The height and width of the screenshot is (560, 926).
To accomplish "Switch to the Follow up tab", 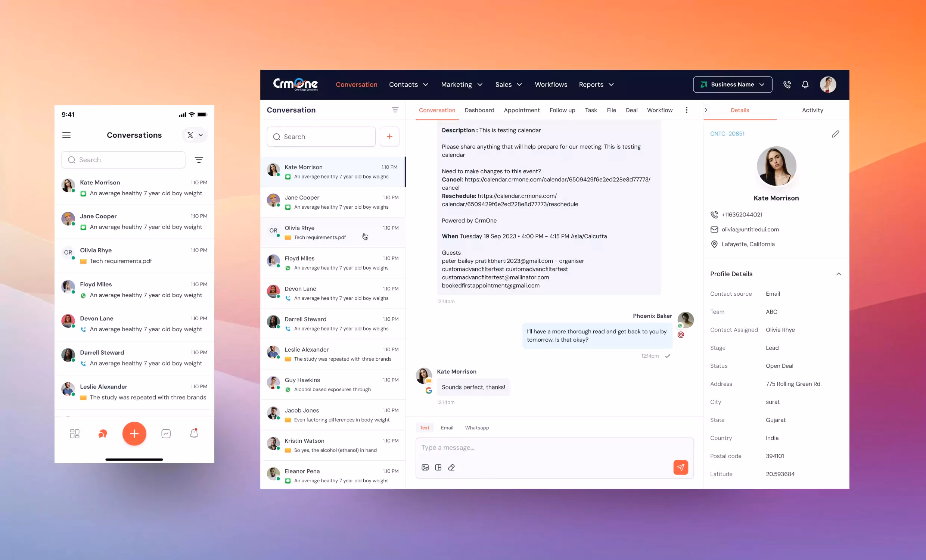I will click(x=562, y=110).
